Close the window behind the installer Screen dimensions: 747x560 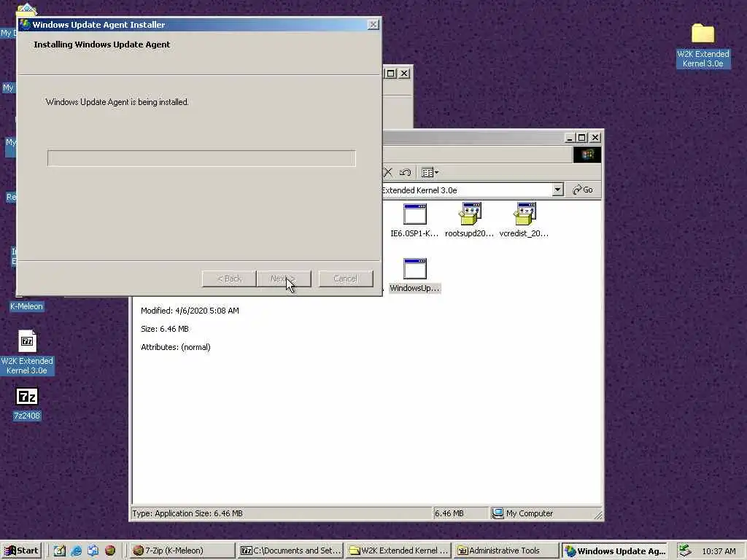click(404, 74)
